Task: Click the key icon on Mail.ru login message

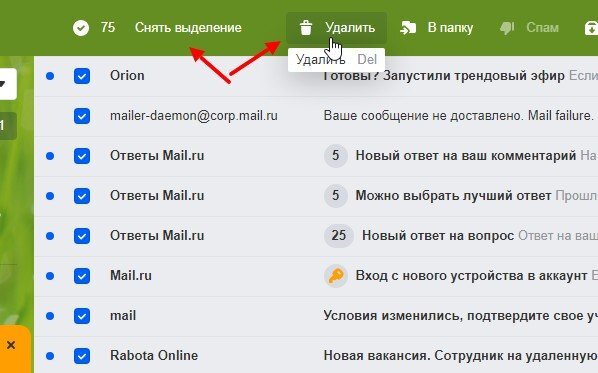Action: pyautogui.click(x=336, y=276)
